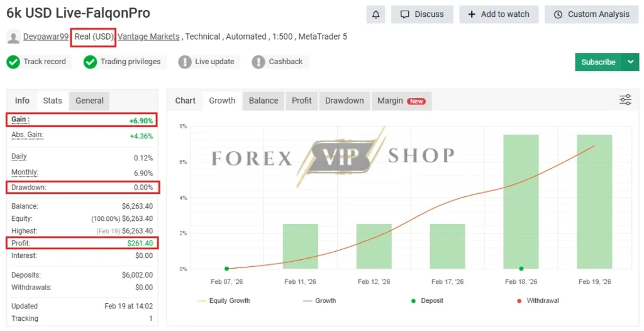This screenshot has width=644, height=331.
Task: Click the Gain label
Action: point(20,119)
